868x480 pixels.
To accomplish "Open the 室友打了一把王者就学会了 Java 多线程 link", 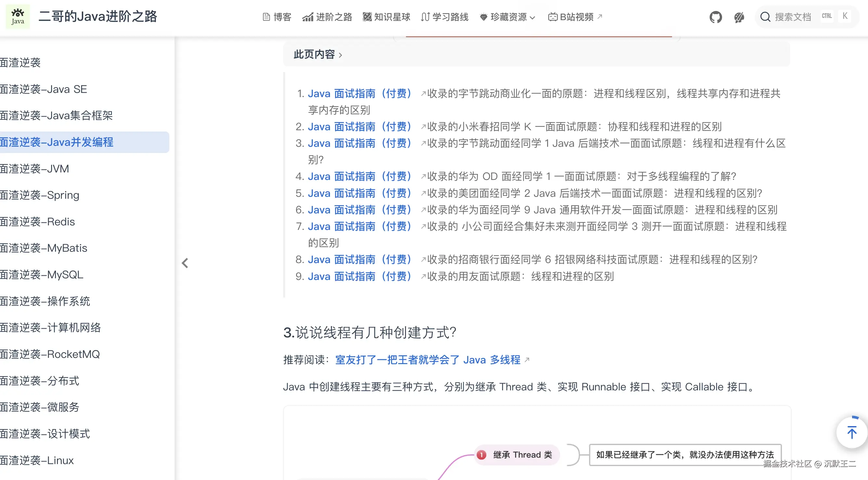I will click(427, 360).
